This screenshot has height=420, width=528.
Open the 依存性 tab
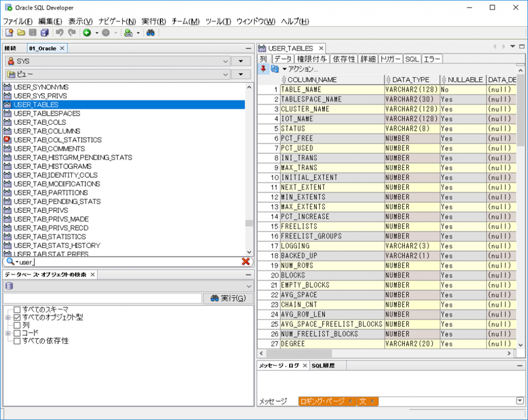click(x=344, y=59)
